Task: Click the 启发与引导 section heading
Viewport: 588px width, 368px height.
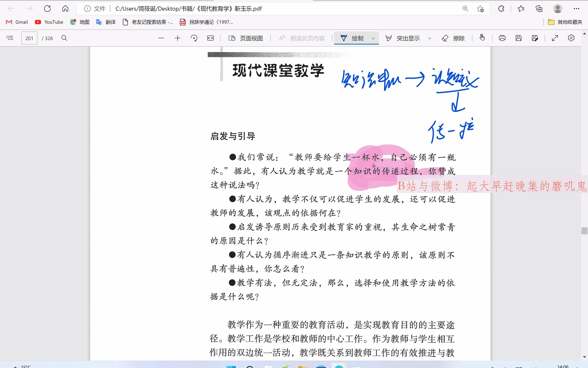Action: pyautogui.click(x=233, y=136)
